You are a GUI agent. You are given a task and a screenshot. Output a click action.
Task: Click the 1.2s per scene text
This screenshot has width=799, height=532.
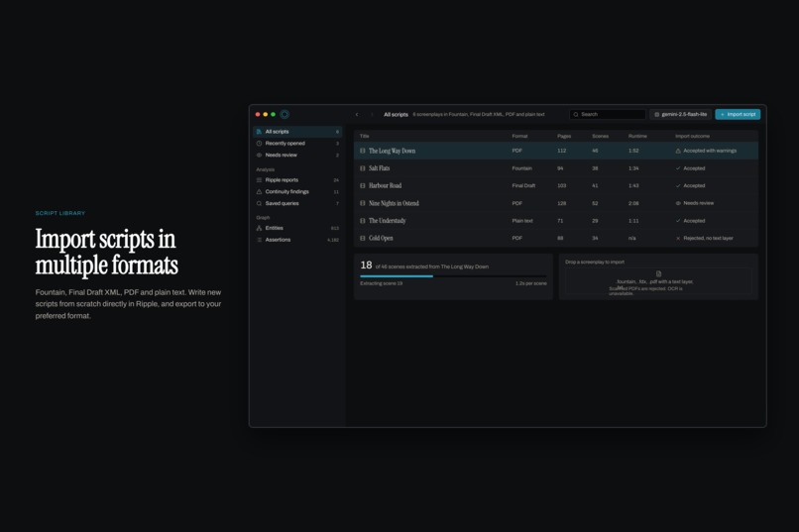point(531,283)
